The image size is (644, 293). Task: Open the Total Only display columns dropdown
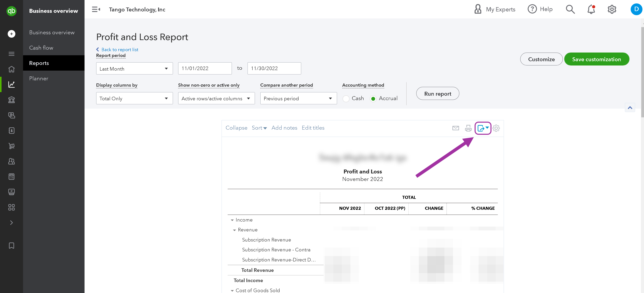pyautogui.click(x=134, y=98)
